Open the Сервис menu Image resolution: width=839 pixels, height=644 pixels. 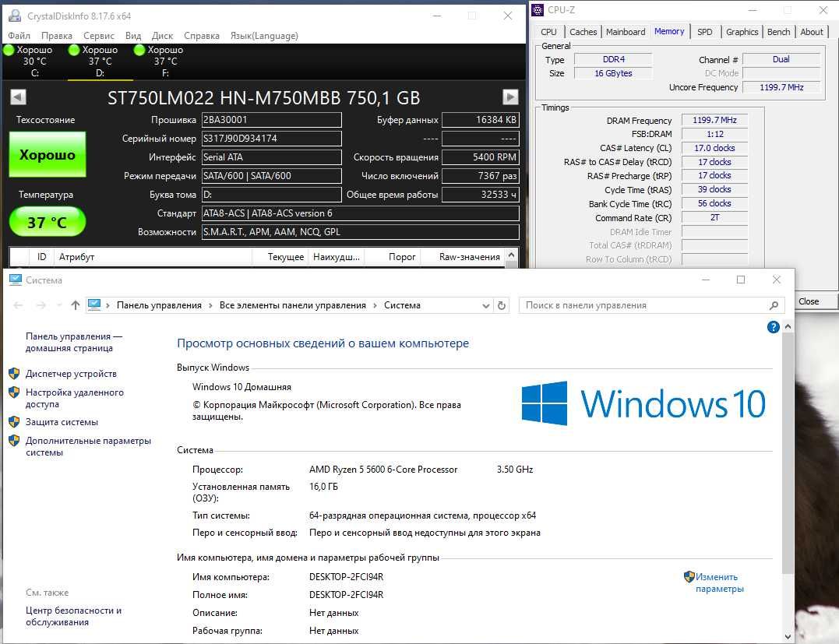click(99, 36)
